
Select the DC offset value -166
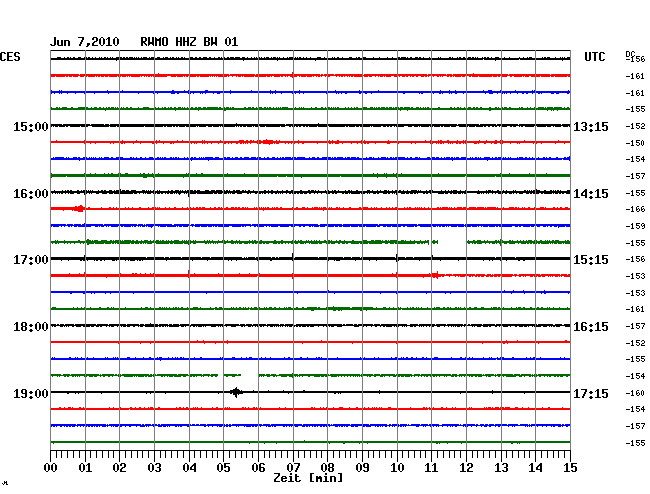point(635,209)
